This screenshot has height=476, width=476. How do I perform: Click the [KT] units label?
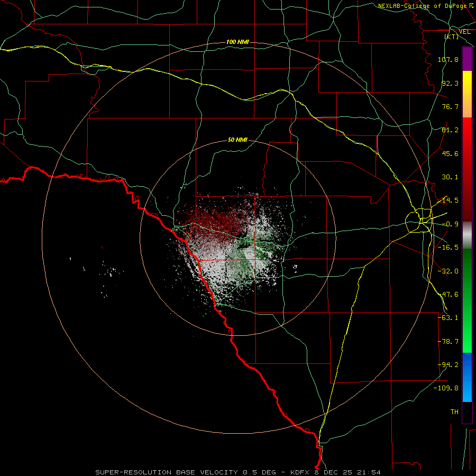point(451,36)
